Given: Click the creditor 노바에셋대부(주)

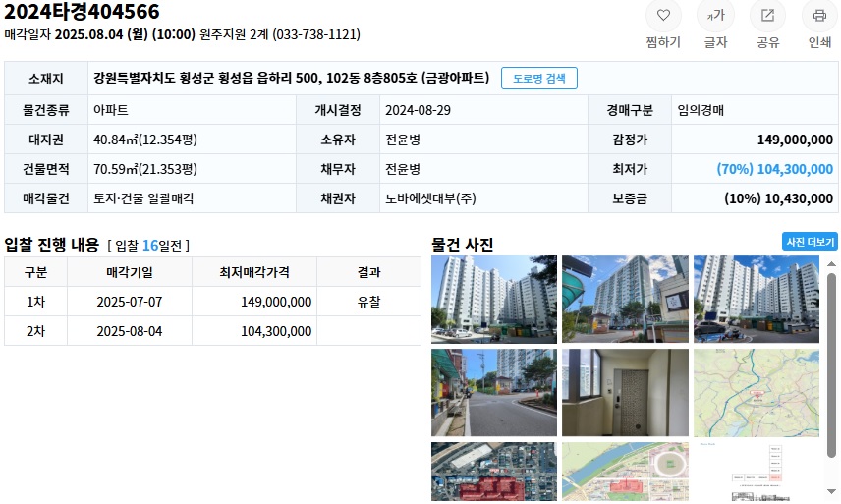Looking at the screenshot, I should (430, 198).
